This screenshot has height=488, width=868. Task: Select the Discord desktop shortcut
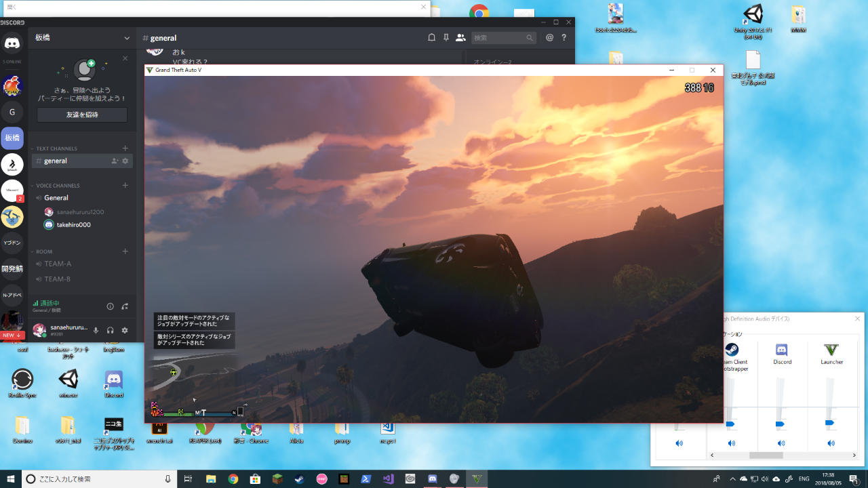tap(114, 383)
